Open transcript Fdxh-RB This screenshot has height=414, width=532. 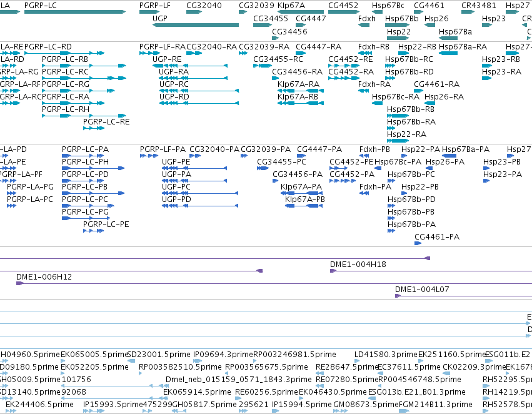coord(374,46)
